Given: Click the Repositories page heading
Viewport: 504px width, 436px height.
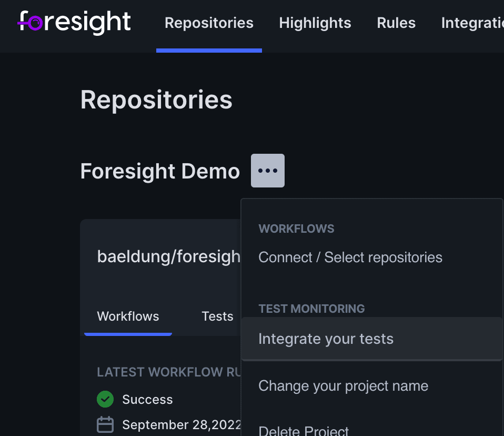Looking at the screenshot, I should coord(156,100).
